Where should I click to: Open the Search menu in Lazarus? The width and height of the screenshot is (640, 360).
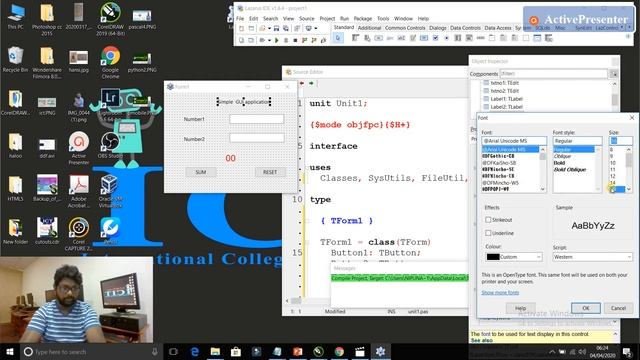tap(270, 19)
